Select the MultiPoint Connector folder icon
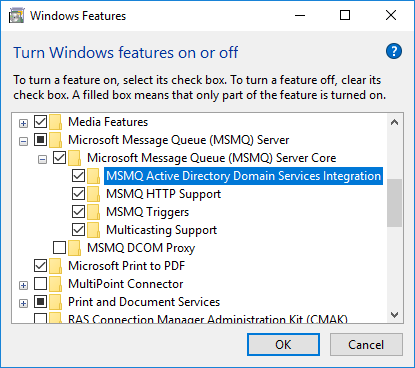This screenshot has height=368, width=415. coord(56,284)
